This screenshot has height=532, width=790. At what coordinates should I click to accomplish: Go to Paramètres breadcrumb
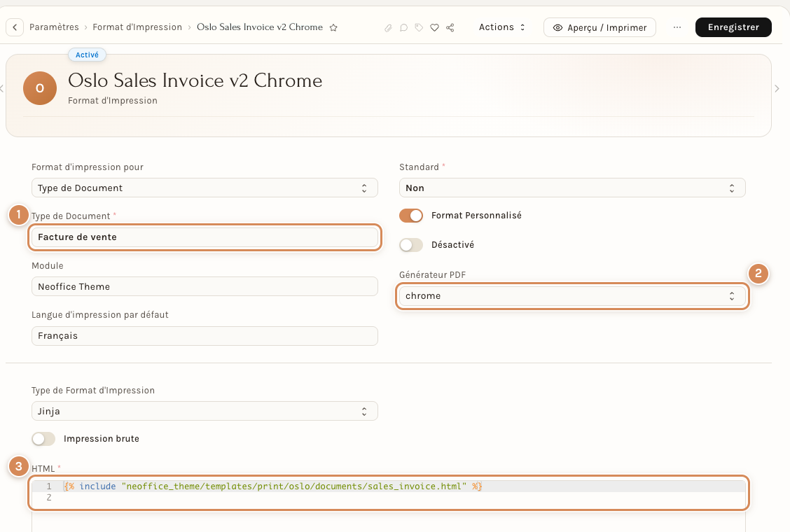(x=54, y=27)
